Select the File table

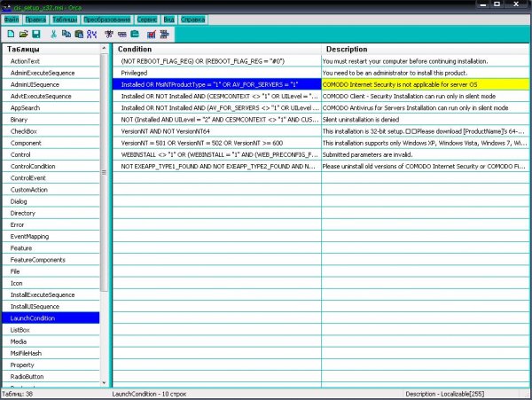[51, 271]
